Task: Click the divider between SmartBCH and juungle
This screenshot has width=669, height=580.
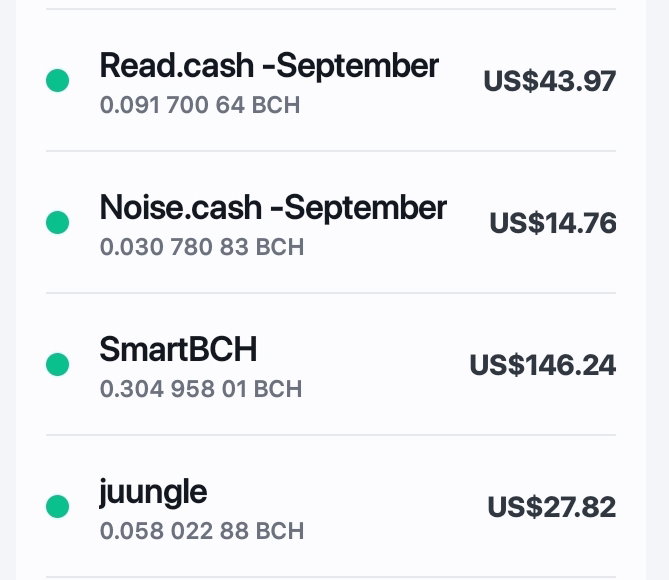Action: point(331,435)
